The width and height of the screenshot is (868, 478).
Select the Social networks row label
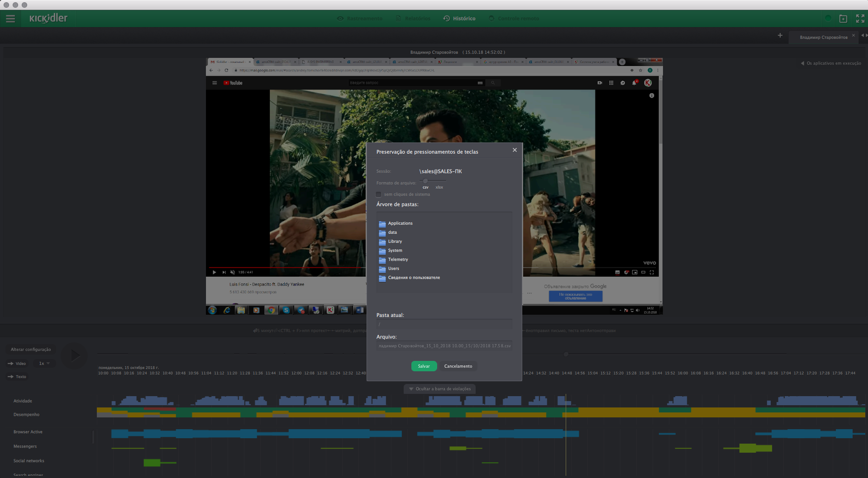pyautogui.click(x=29, y=461)
